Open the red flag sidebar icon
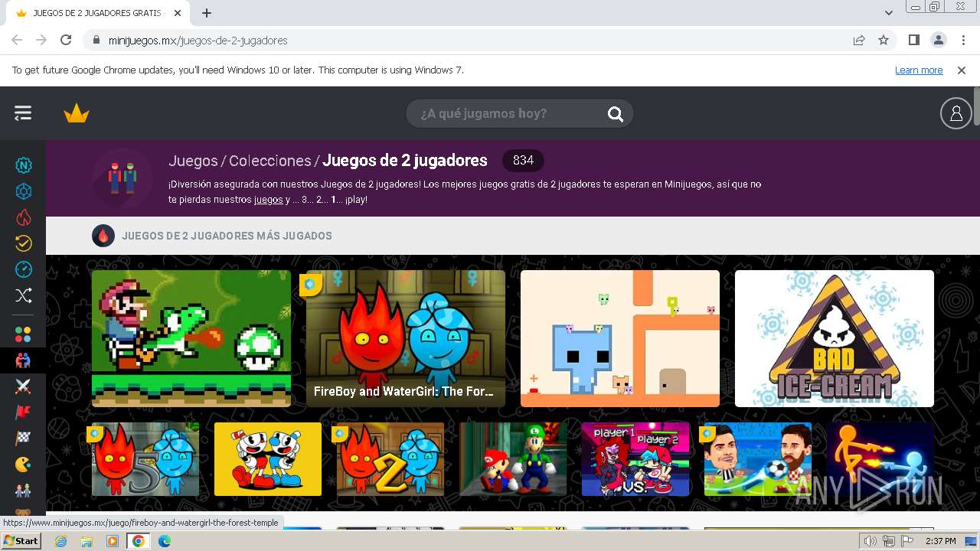Viewport: 980px width, 551px height. 24,412
